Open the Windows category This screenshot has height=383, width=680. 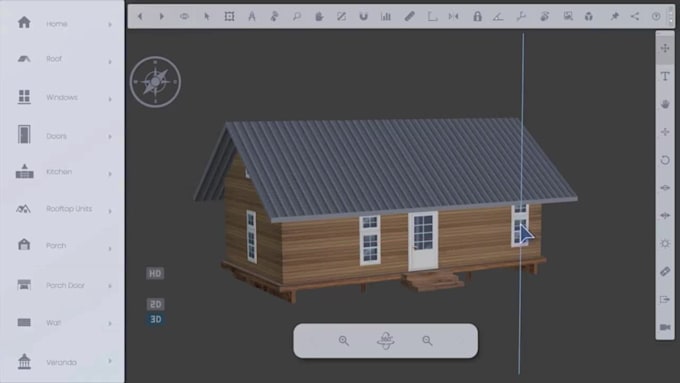[x=62, y=97]
